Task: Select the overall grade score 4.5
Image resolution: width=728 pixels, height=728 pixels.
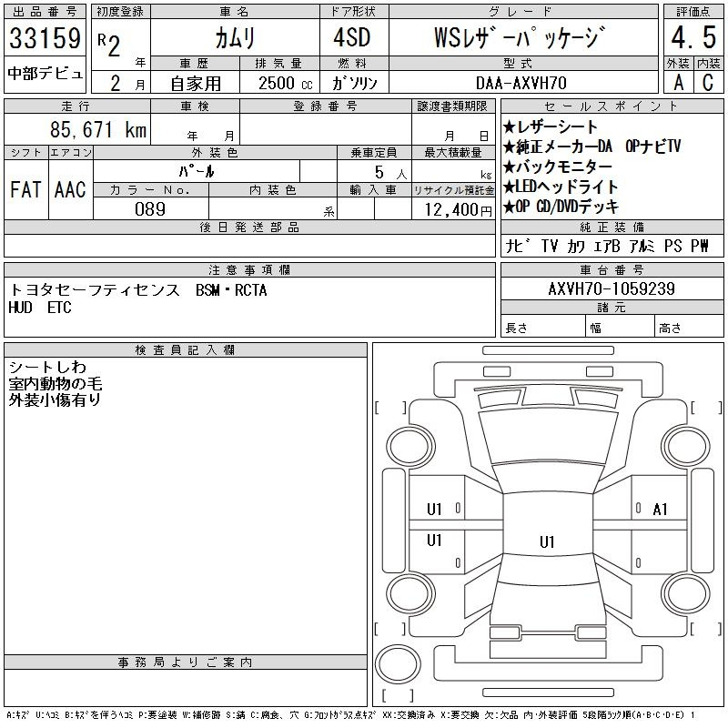Action: [x=692, y=38]
